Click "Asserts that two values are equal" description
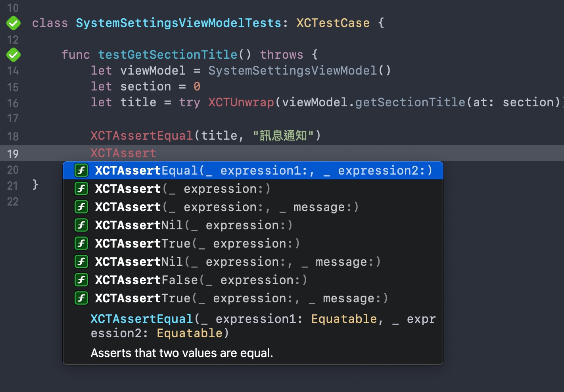This screenshot has height=392, width=564. (x=182, y=353)
